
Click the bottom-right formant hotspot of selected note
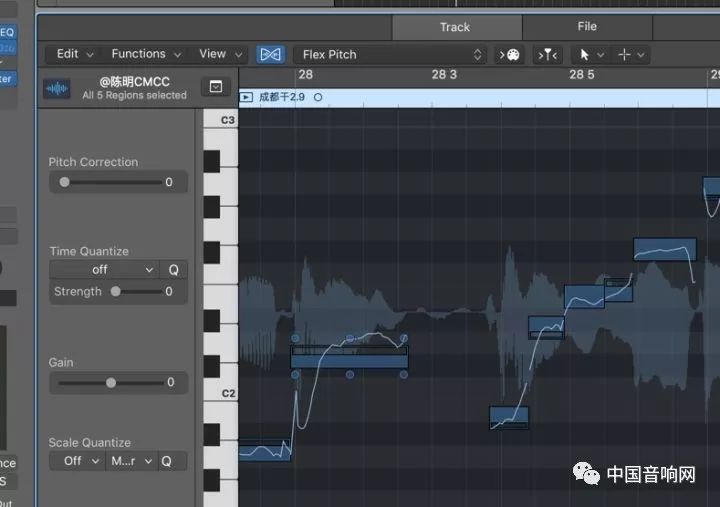tap(404, 375)
